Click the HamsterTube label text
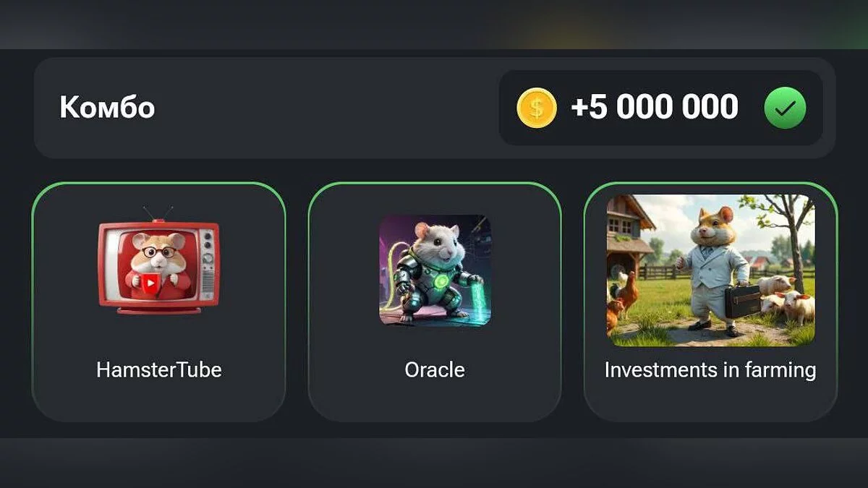The height and width of the screenshot is (488, 868). click(x=159, y=370)
